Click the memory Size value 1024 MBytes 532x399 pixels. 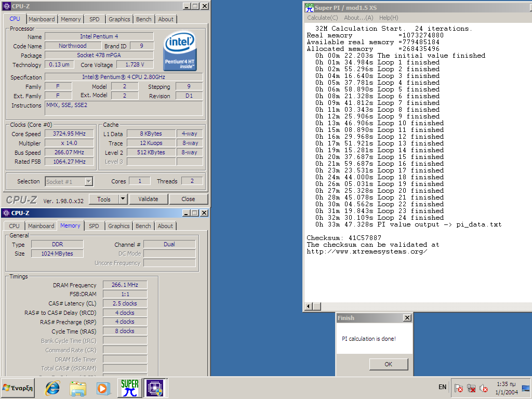[x=57, y=254]
